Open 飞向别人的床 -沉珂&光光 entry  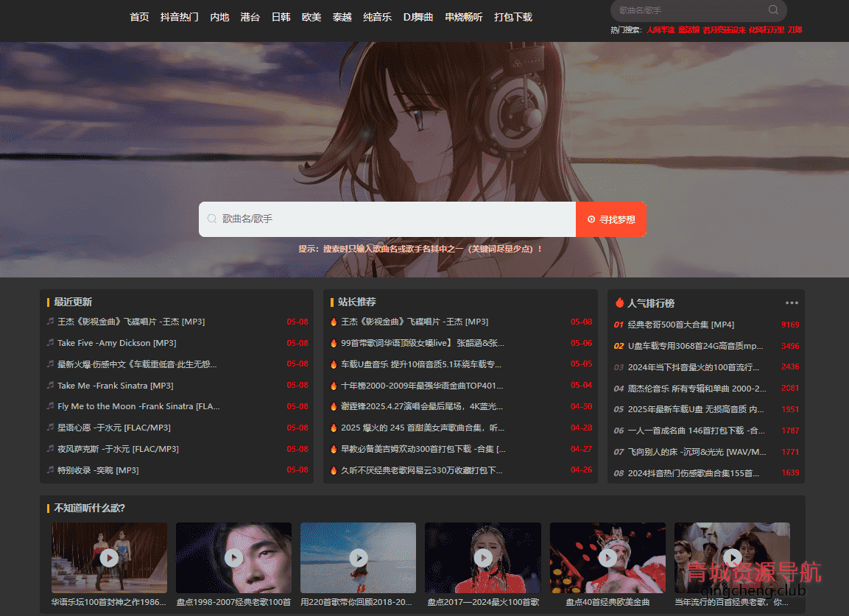coord(697,452)
